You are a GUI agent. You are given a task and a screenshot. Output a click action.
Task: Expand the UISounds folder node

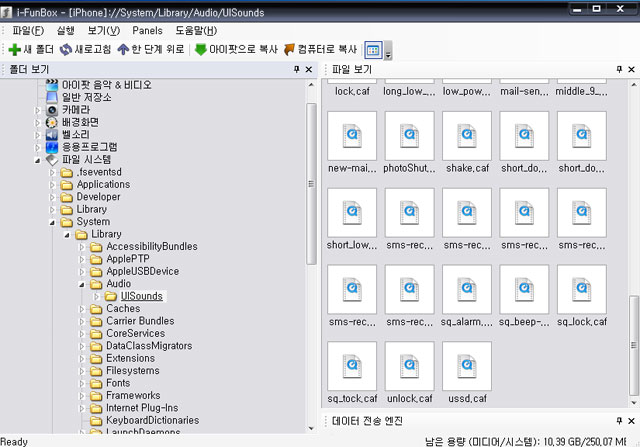click(x=96, y=296)
